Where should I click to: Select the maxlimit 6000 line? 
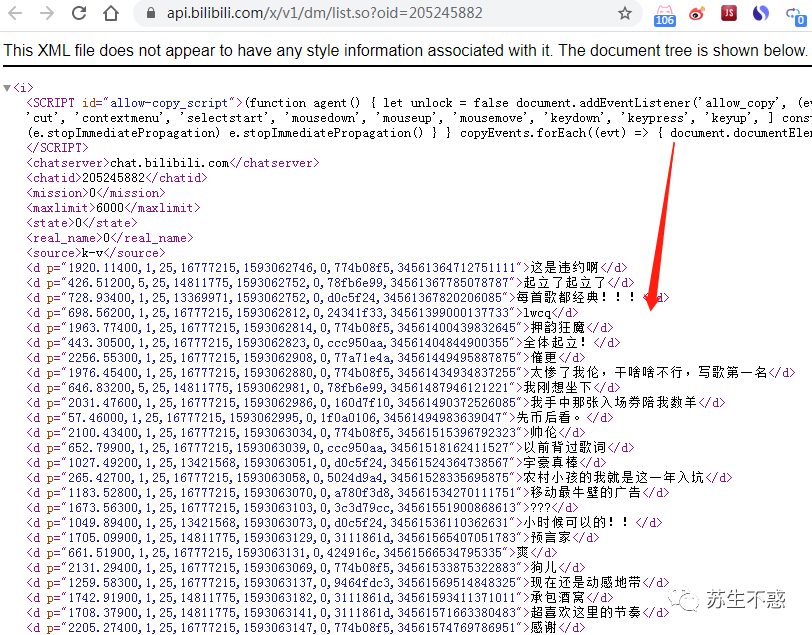pyautogui.click(x=113, y=208)
